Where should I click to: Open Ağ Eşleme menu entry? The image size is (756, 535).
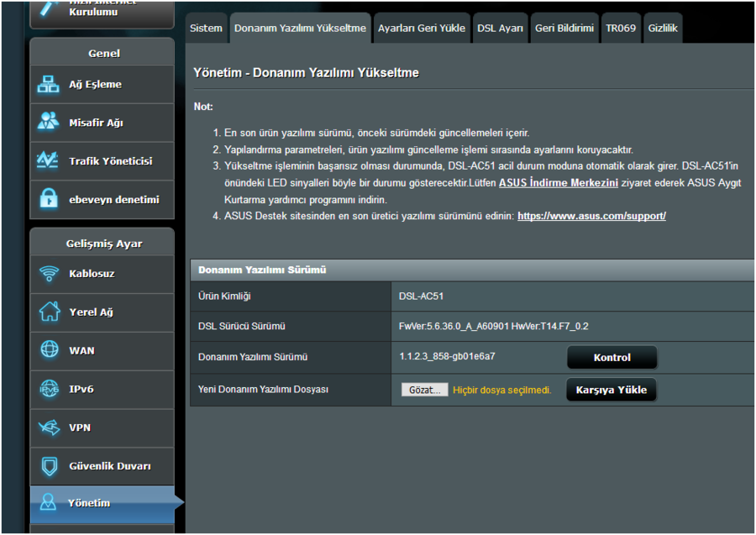tap(102, 84)
